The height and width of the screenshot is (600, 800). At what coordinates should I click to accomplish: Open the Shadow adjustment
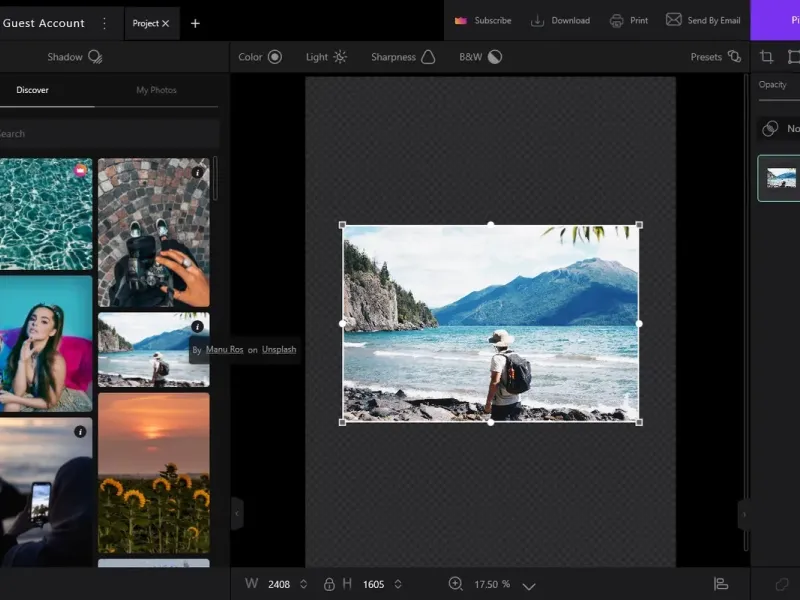point(75,57)
